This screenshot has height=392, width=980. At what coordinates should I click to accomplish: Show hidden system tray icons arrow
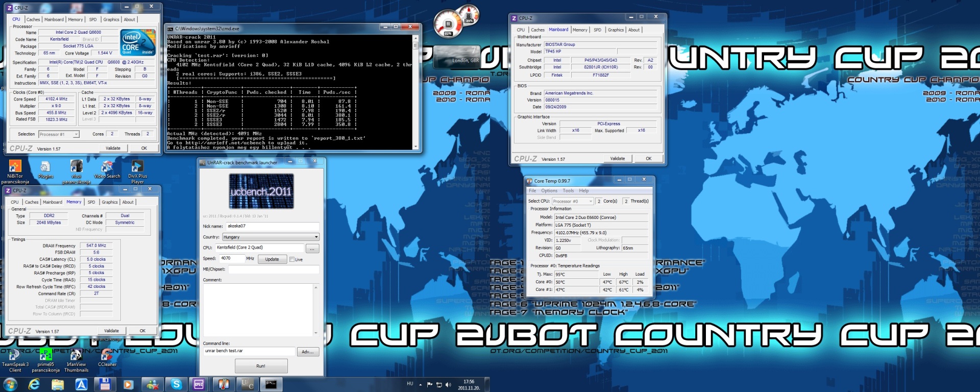click(x=421, y=384)
